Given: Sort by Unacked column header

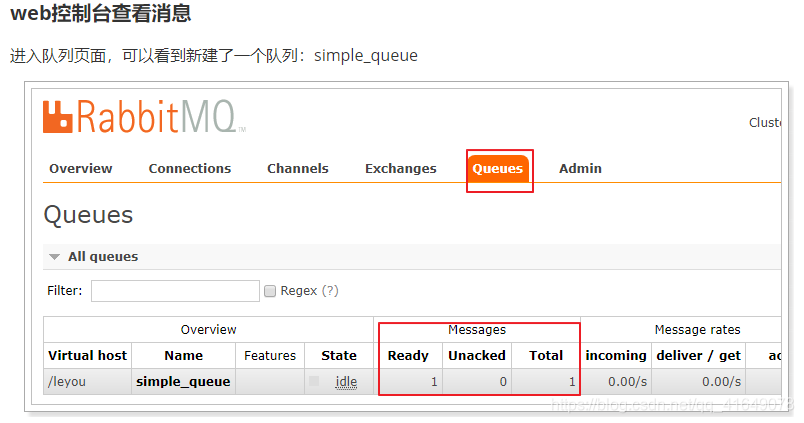Looking at the screenshot, I should (477, 356).
